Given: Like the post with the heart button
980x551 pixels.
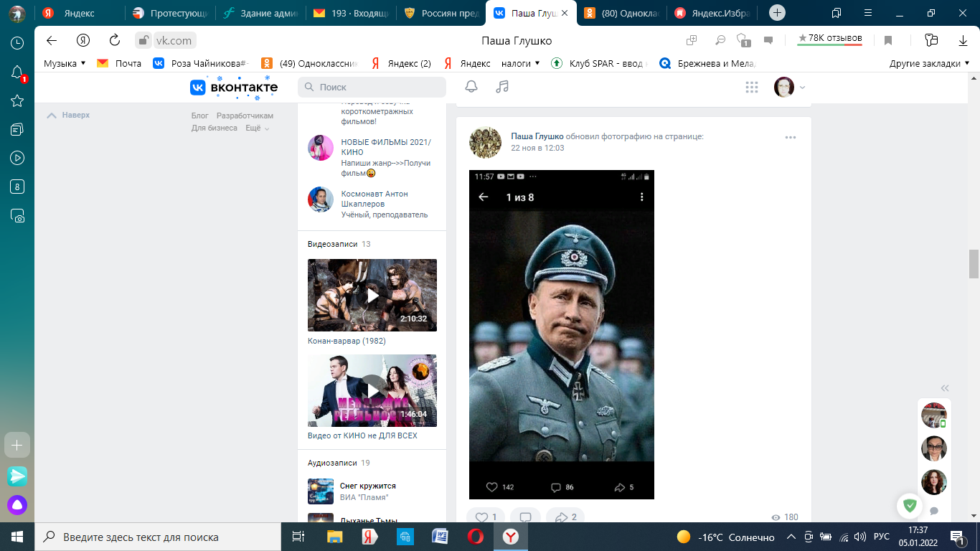Looking at the screenshot, I should click(486, 517).
